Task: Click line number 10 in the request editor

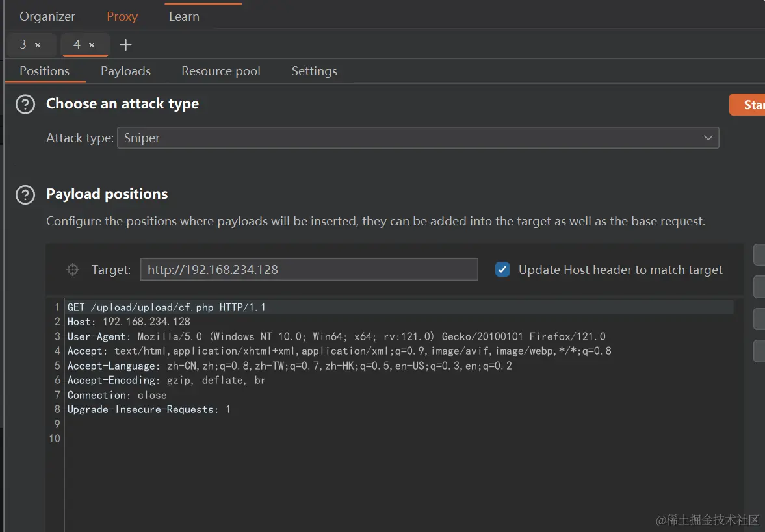Action: click(x=55, y=438)
